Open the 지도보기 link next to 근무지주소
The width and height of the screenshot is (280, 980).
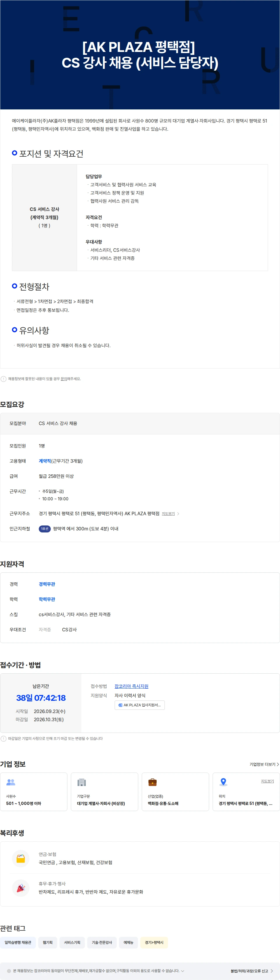pyautogui.click(x=168, y=513)
